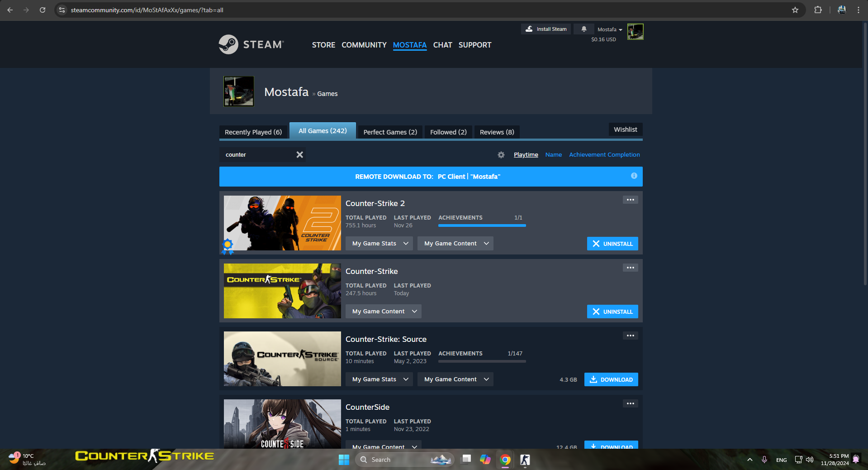868x470 pixels.
Task: Expand My Game Stats for Counter-Strike 2
Action: (x=379, y=244)
